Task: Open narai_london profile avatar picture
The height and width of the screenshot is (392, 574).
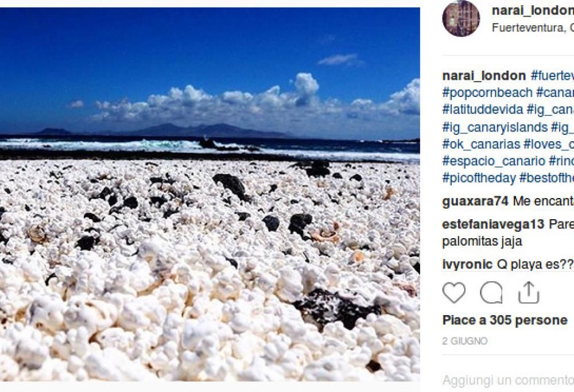Action: (x=461, y=18)
